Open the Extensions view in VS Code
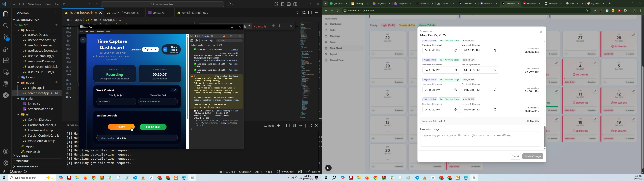The width and height of the screenshot is (644, 181). [x=6, y=61]
